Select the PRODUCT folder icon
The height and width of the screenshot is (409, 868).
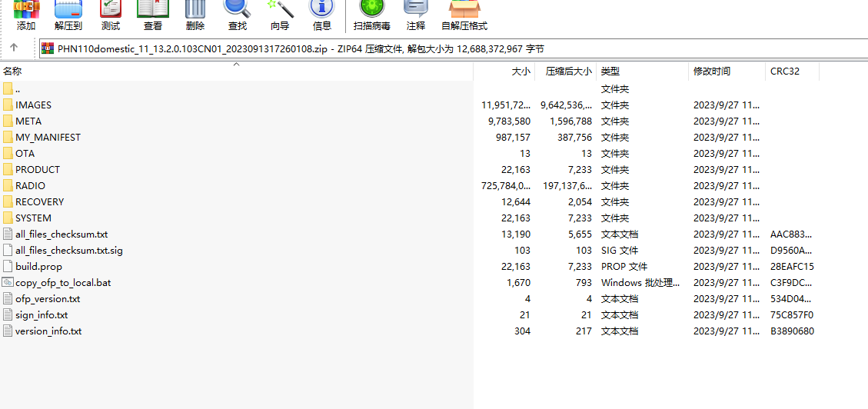pyautogui.click(x=8, y=169)
